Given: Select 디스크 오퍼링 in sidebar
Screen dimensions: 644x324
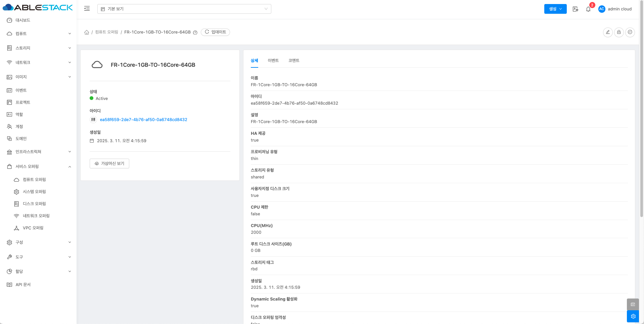Looking at the screenshot, I should [x=34, y=204].
